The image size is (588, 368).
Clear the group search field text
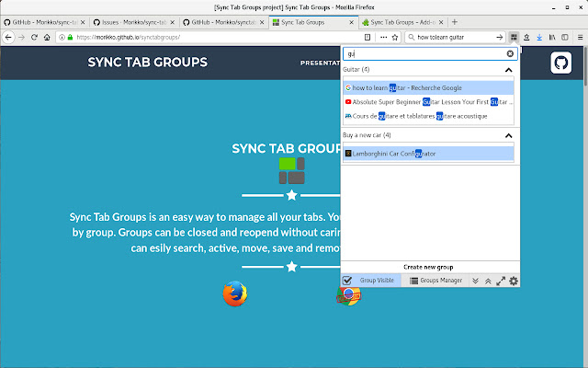tap(510, 53)
